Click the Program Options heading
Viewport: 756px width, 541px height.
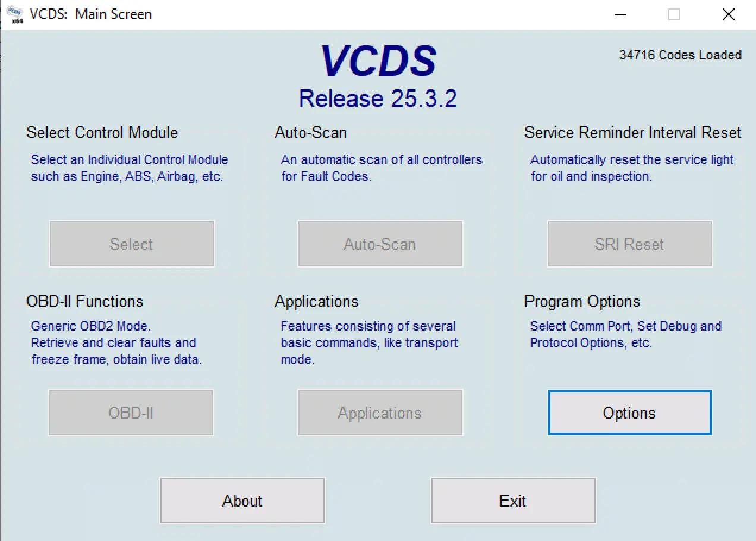(582, 301)
